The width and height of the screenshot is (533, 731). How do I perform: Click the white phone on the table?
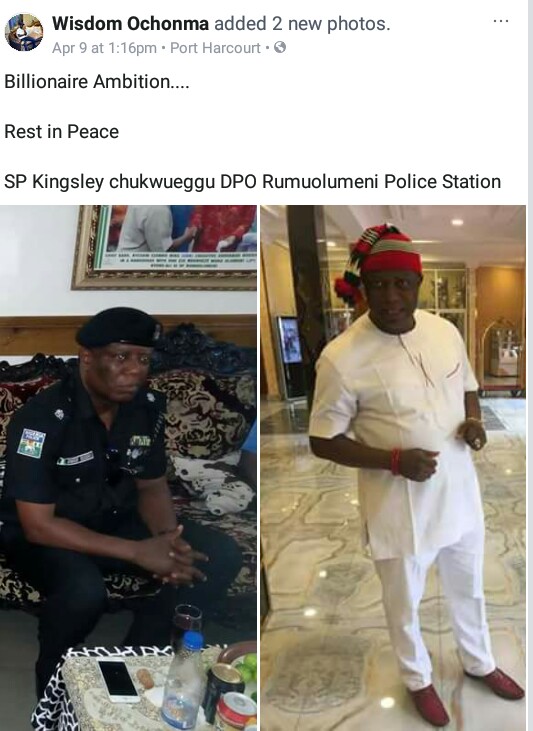[x=118, y=680]
